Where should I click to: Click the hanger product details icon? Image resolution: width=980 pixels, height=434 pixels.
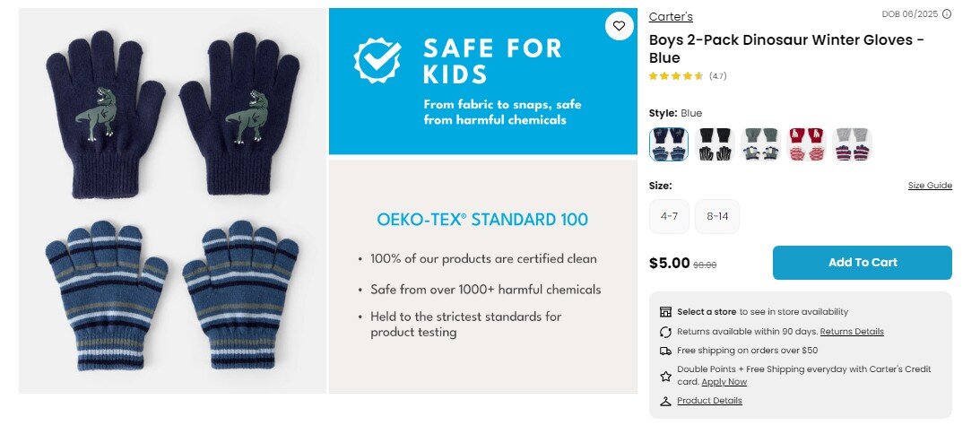coord(665,401)
